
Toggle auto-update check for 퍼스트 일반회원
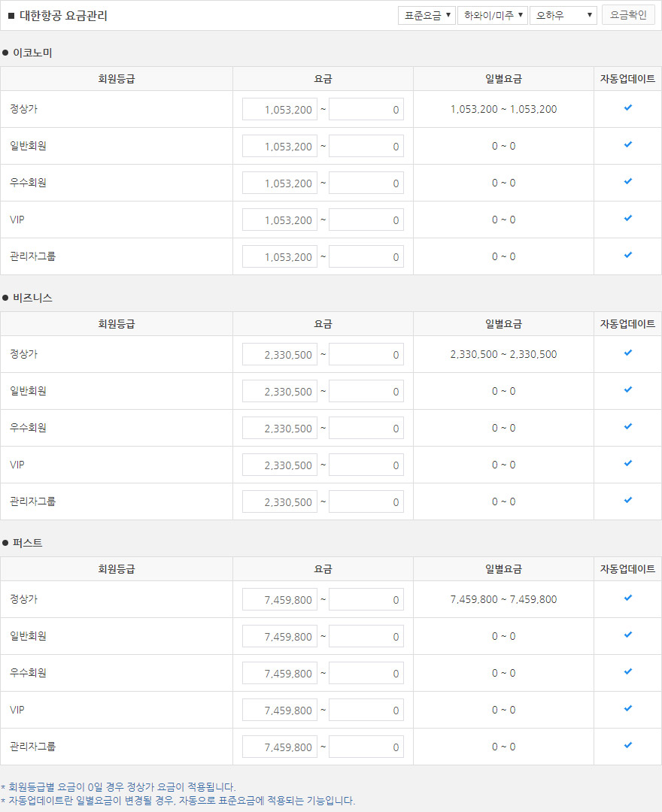(628, 635)
